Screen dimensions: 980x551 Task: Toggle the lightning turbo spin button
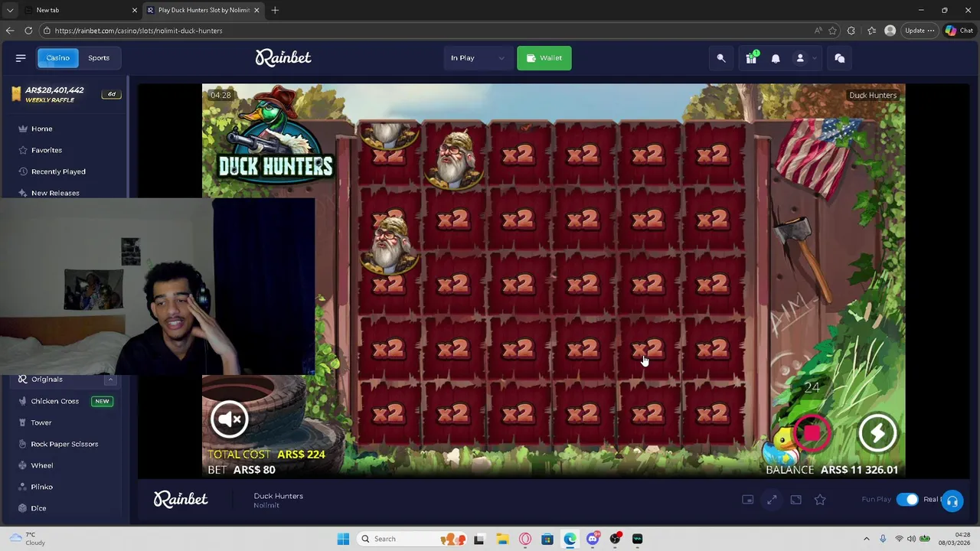pos(877,433)
